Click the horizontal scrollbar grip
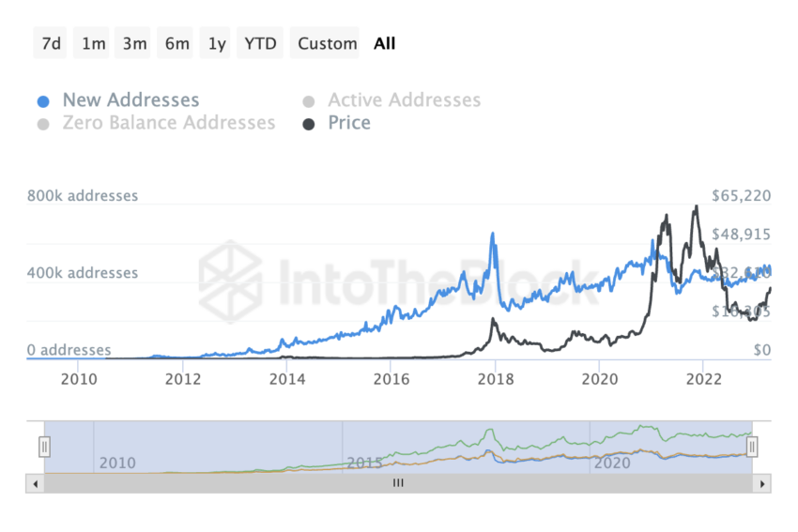The width and height of the screenshot is (798, 532). [x=398, y=483]
